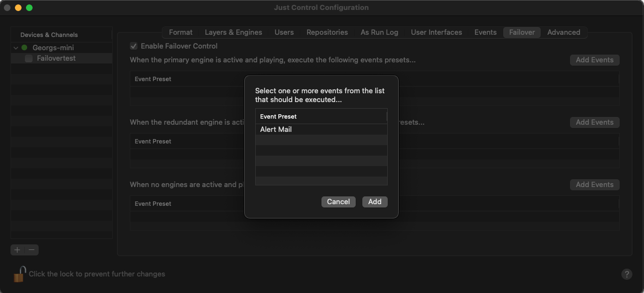Click Add Events for primary engine
644x293 pixels.
point(594,60)
